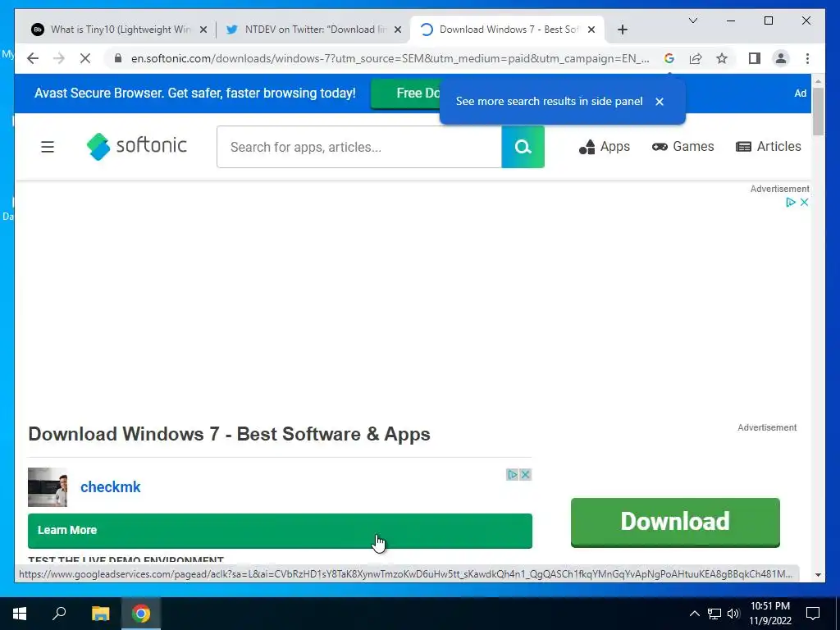Image resolution: width=840 pixels, height=630 pixels.
Task: Open the AdChoices icon on top advertisement
Action: 790,202
